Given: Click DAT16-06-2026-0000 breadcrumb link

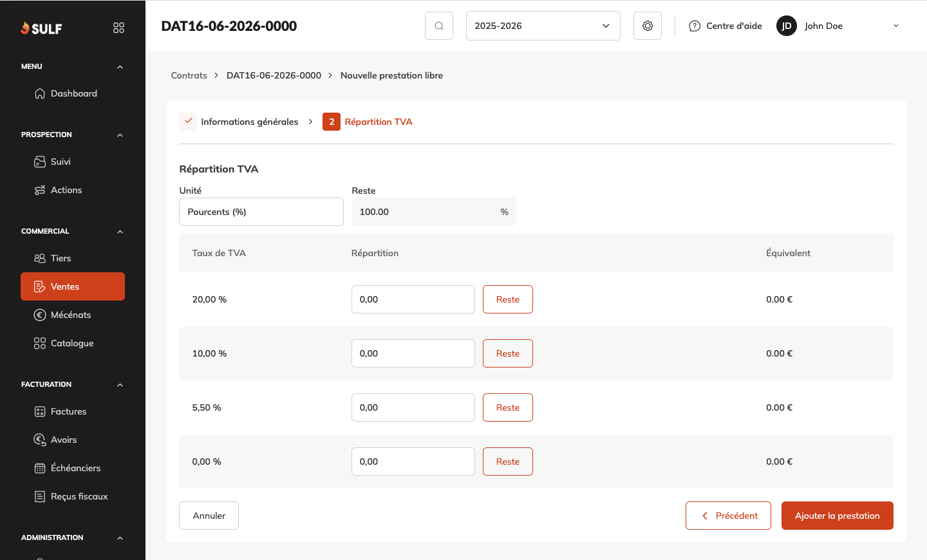Looking at the screenshot, I should [x=274, y=75].
